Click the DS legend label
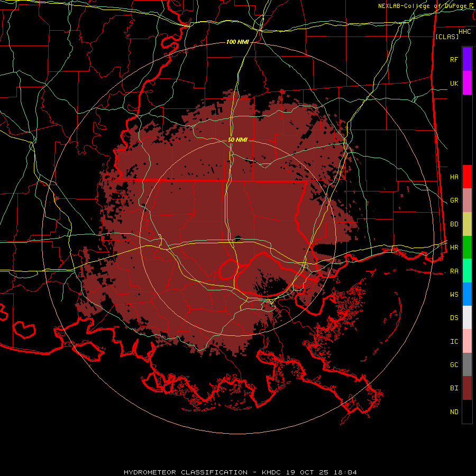The width and height of the screenshot is (476, 476). coord(454,318)
